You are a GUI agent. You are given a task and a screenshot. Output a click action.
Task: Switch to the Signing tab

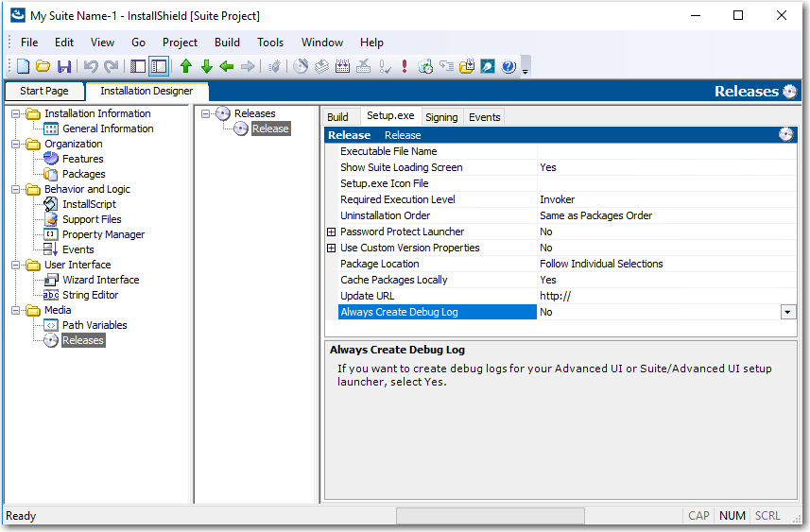click(x=441, y=117)
